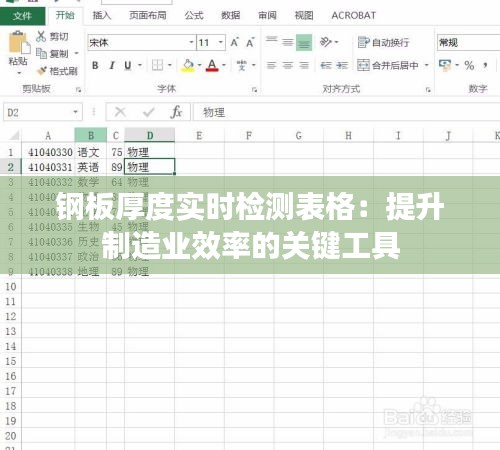Click Merge and Center (合并后居中)
The width and height of the screenshot is (500, 450).
388,65
